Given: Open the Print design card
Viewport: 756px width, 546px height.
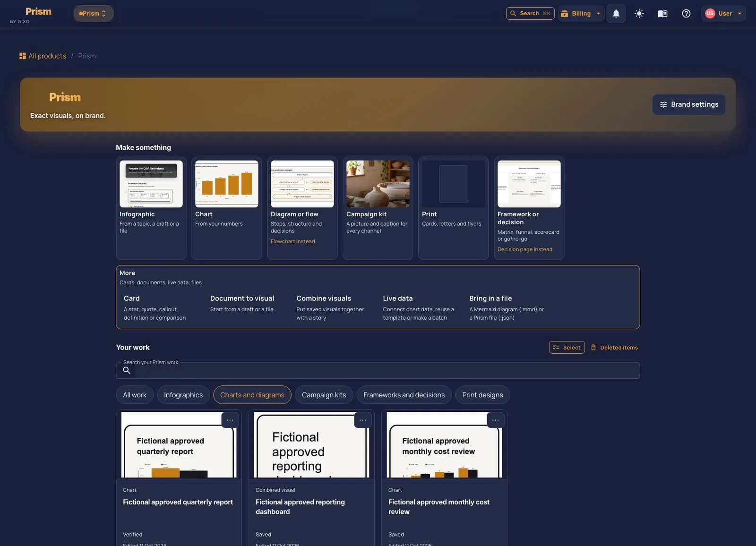Looking at the screenshot, I should click(x=454, y=208).
